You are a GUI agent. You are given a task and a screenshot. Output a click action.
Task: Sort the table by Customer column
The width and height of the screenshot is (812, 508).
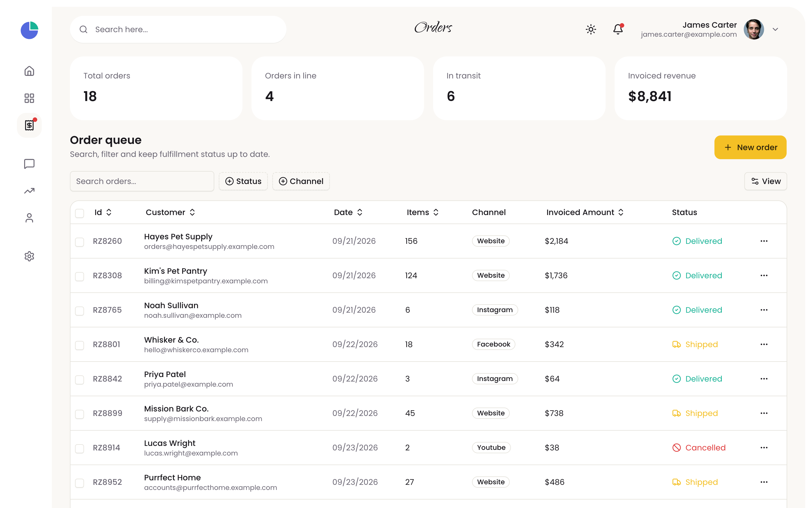[170, 212]
